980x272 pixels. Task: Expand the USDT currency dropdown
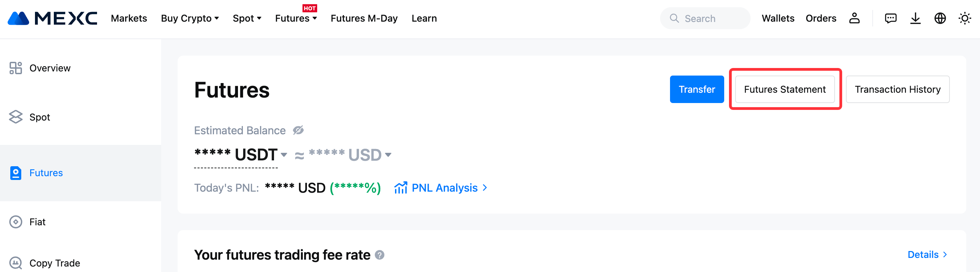click(x=284, y=155)
